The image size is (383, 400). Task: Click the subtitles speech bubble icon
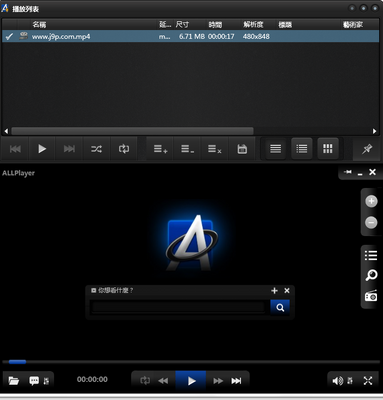pyautogui.click(x=34, y=380)
